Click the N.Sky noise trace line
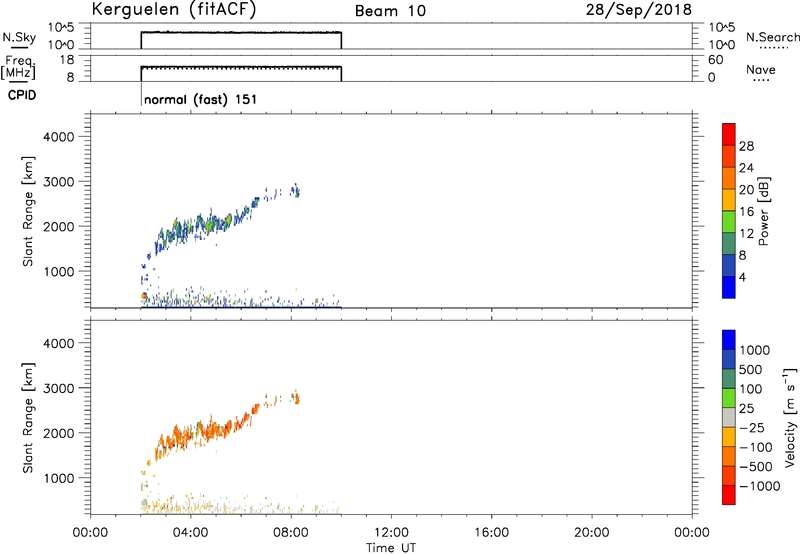 pyautogui.click(x=241, y=33)
